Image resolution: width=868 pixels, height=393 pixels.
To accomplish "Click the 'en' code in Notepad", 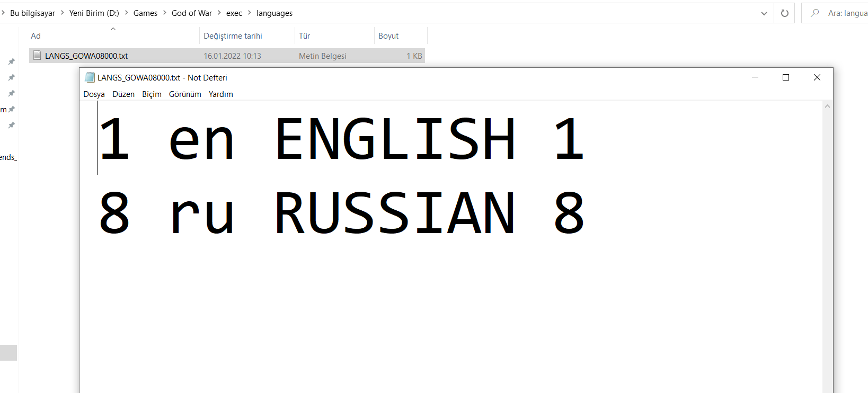I will tap(201, 142).
